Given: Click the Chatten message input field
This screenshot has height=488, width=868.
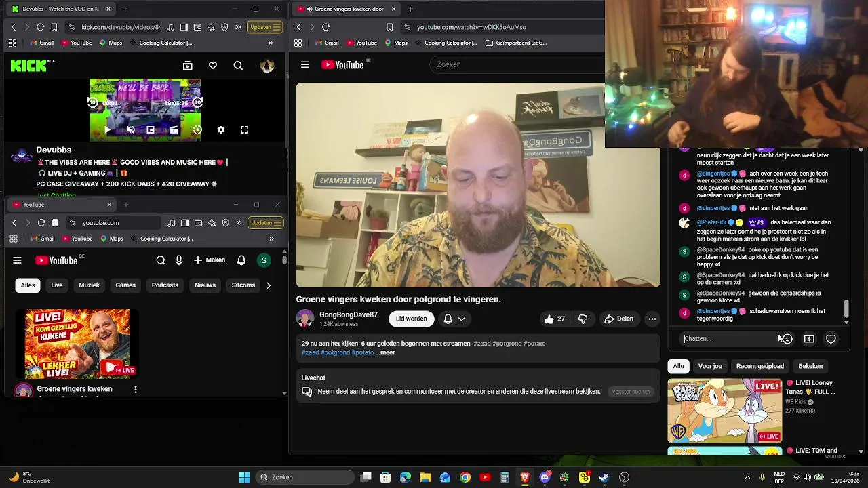Looking at the screenshot, I should [x=729, y=339].
